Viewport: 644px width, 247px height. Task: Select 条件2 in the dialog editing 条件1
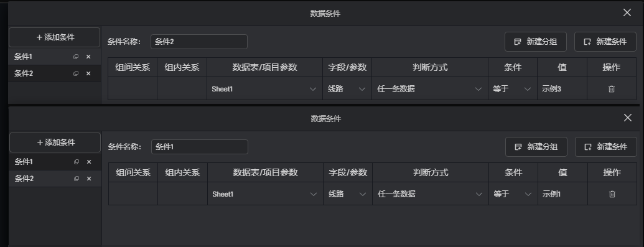tap(55, 179)
